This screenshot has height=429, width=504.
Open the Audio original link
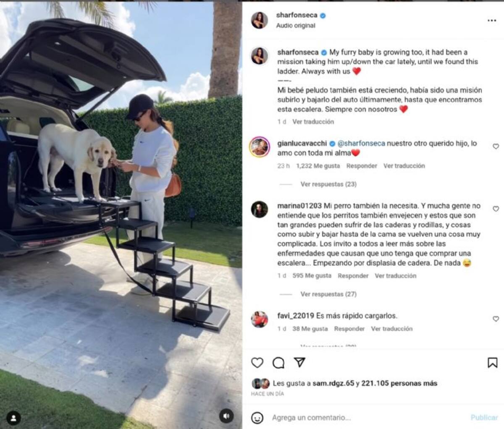point(296,26)
